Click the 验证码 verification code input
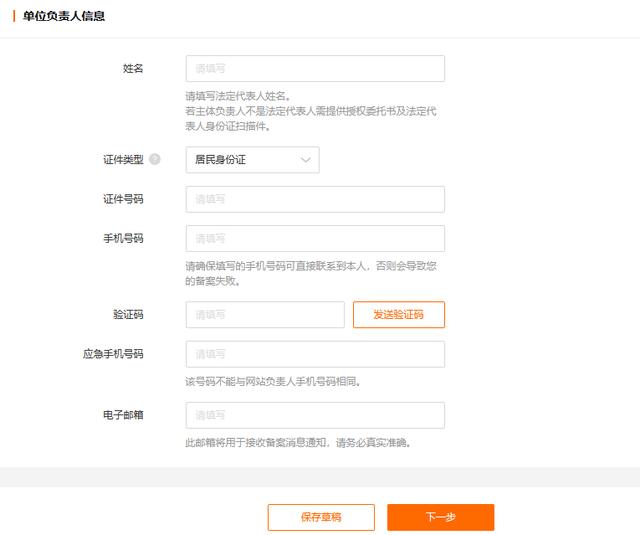Screen dimensions: 640x535 point(265,315)
